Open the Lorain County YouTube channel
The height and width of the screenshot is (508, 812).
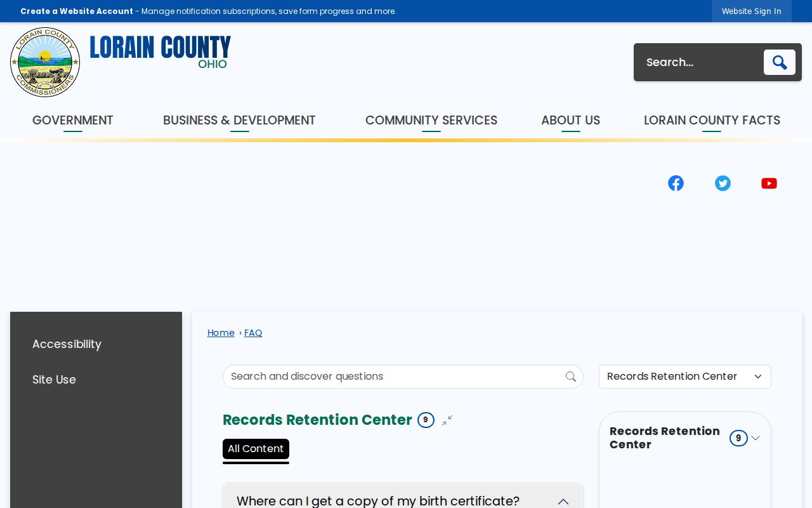coord(769,184)
